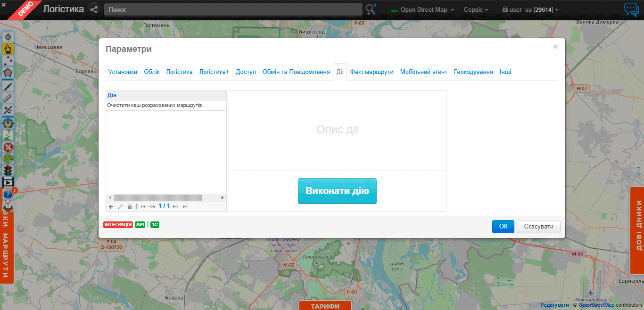The width and height of the screenshot is (644, 310).
Task: Click the trash delete icon under the list
Action: pyautogui.click(x=130, y=207)
